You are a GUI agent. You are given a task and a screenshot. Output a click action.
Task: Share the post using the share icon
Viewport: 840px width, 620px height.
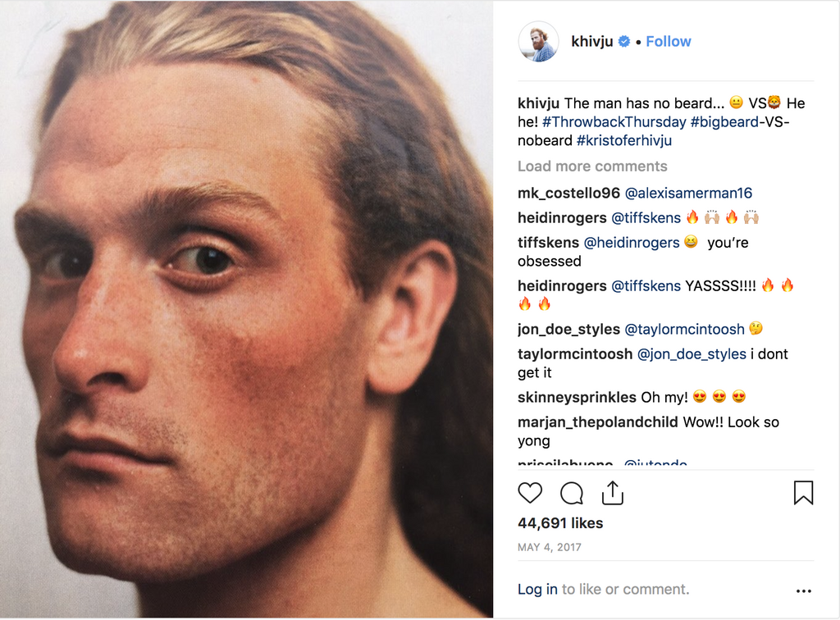pos(613,493)
